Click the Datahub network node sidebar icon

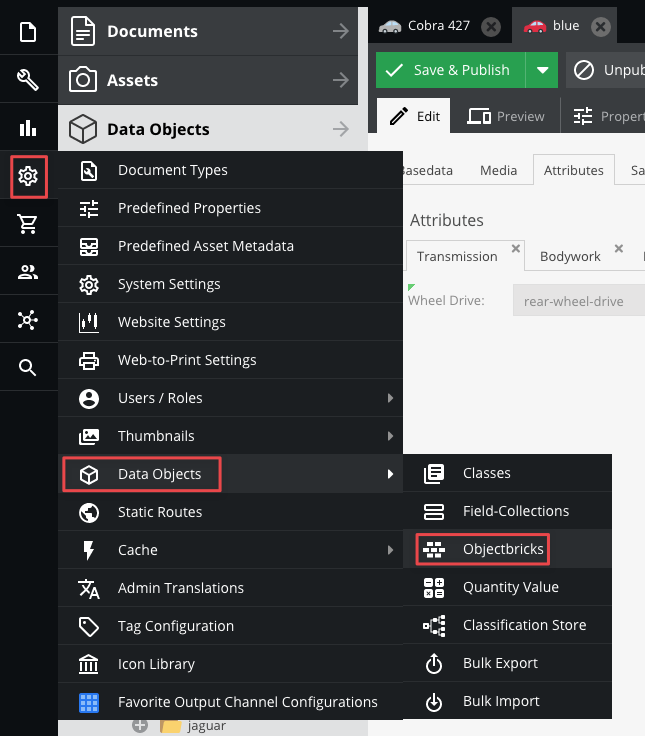click(x=28, y=320)
